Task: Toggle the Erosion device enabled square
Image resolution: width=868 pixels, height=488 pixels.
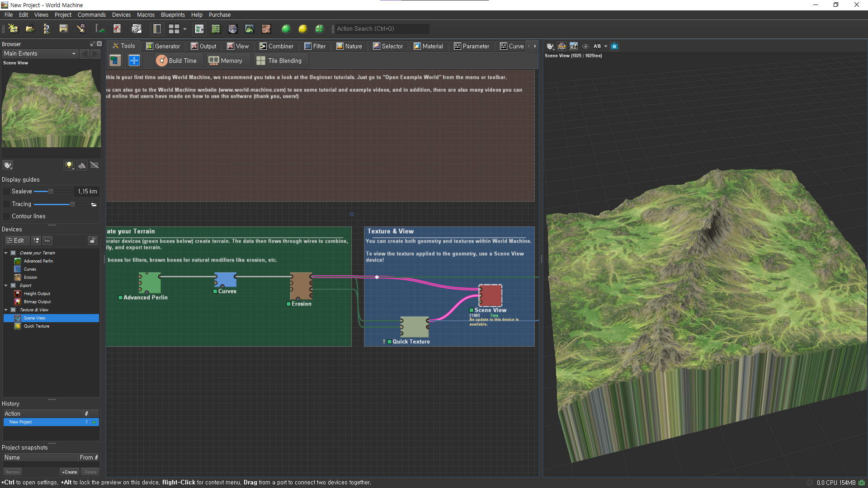Action: 288,304
